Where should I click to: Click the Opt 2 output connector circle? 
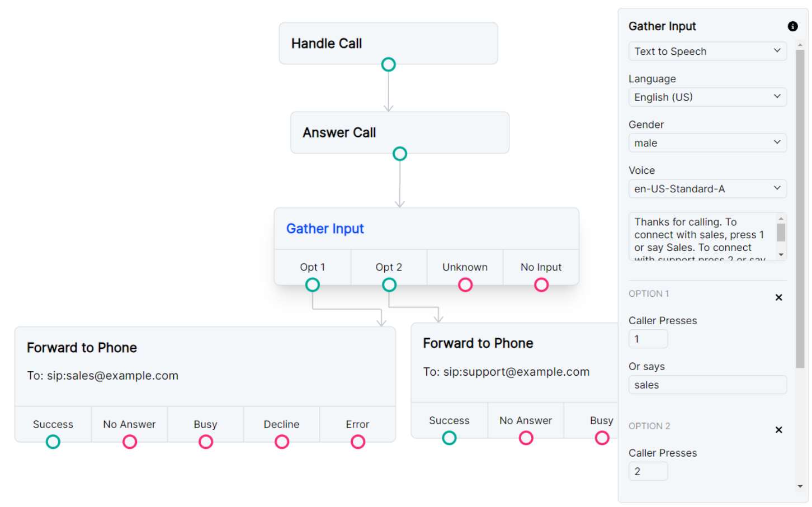coord(389,285)
